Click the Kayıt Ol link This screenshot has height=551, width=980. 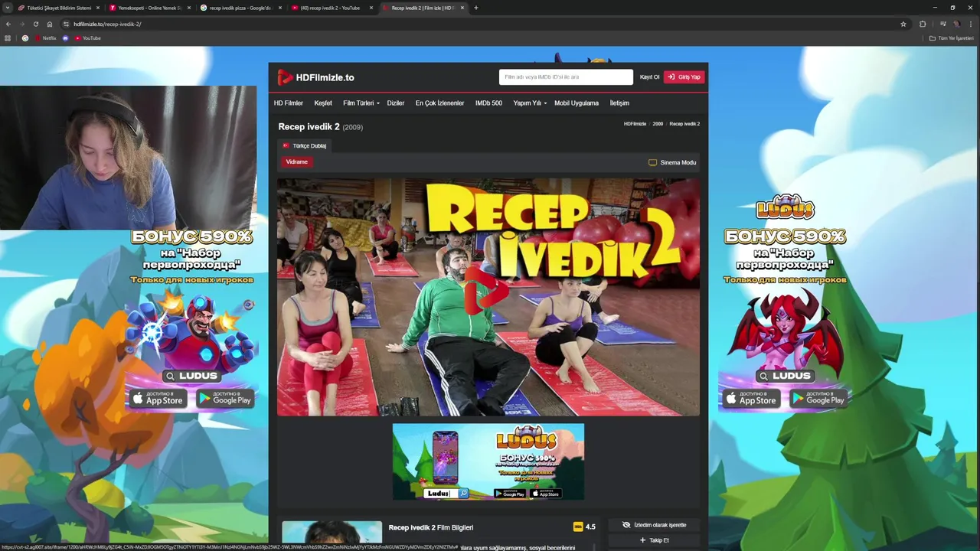[649, 77]
